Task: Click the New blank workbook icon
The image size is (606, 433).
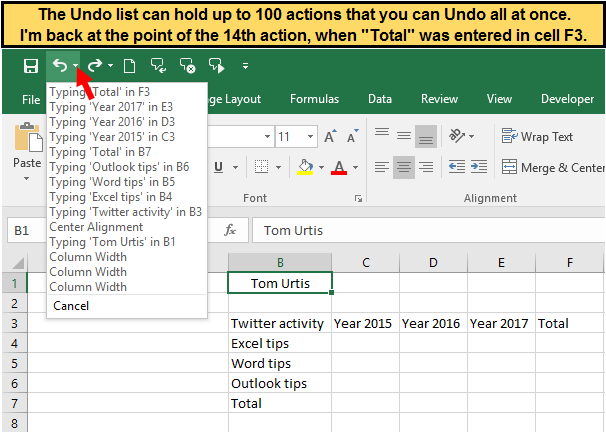Action: click(129, 66)
